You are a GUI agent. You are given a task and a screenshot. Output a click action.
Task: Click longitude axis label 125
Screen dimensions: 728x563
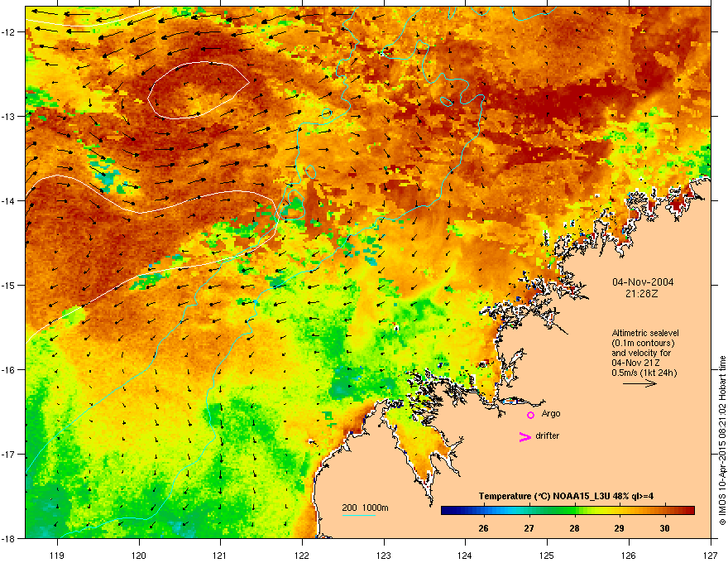tap(547, 556)
